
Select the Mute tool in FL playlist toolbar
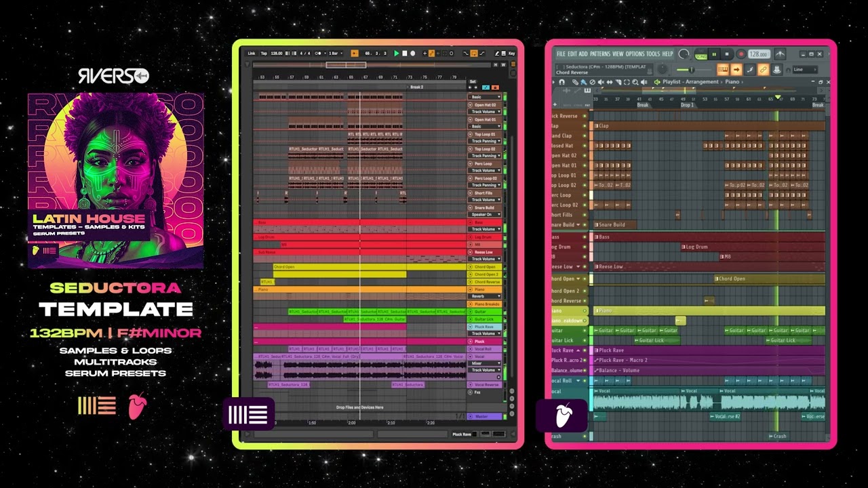coord(601,82)
